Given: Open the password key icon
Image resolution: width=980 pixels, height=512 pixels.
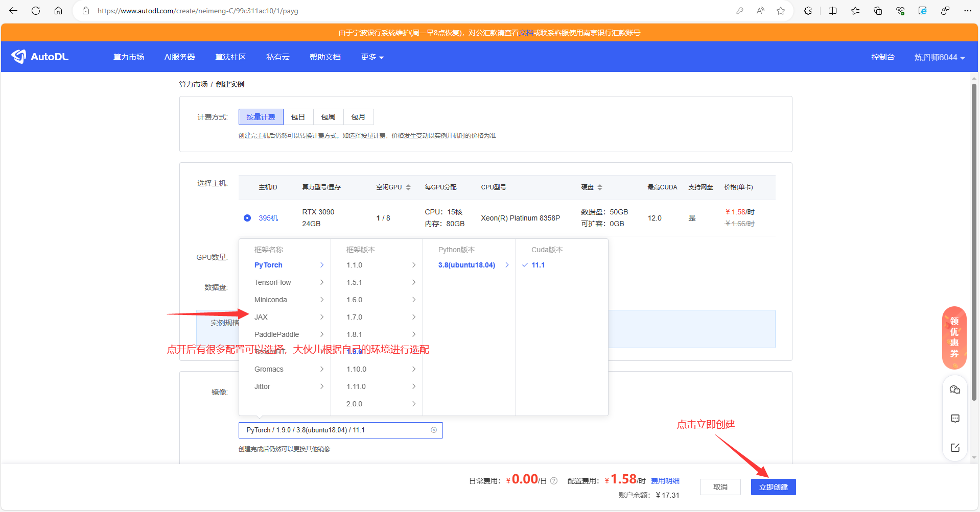Looking at the screenshot, I should click(739, 11).
